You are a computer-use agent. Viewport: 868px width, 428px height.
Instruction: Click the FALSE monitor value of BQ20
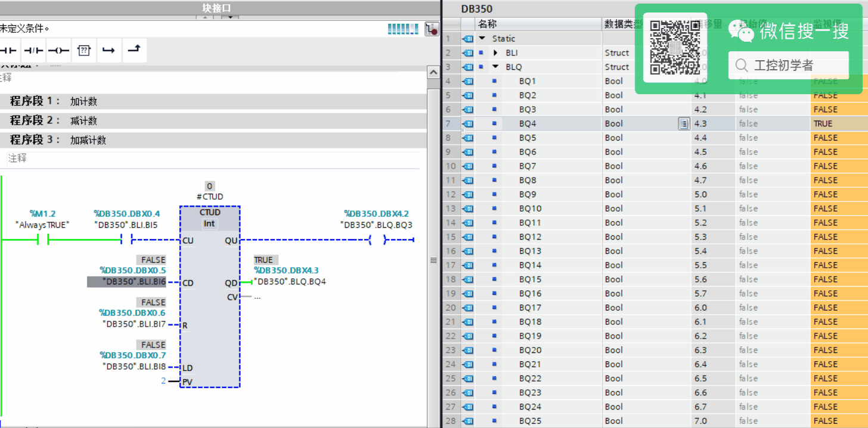click(x=839, y=350)
